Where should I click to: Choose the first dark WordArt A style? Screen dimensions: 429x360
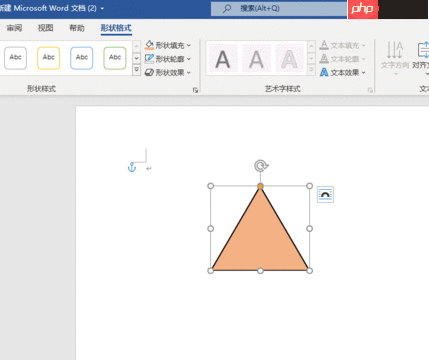[223, 59]
